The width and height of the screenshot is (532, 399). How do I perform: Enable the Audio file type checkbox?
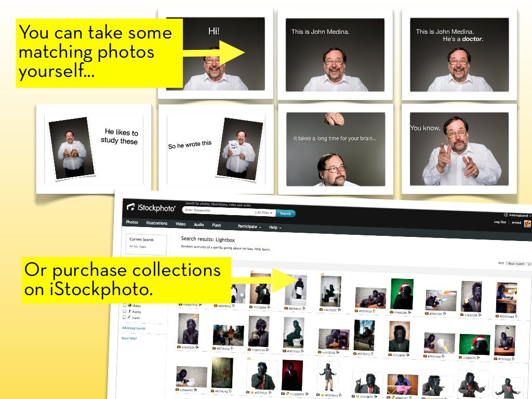coord(124,311)
